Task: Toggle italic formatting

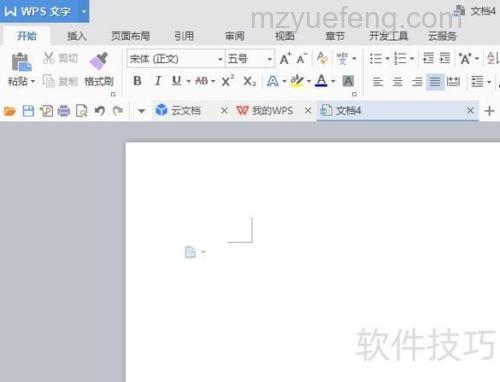Action: [x=158, y=81]
